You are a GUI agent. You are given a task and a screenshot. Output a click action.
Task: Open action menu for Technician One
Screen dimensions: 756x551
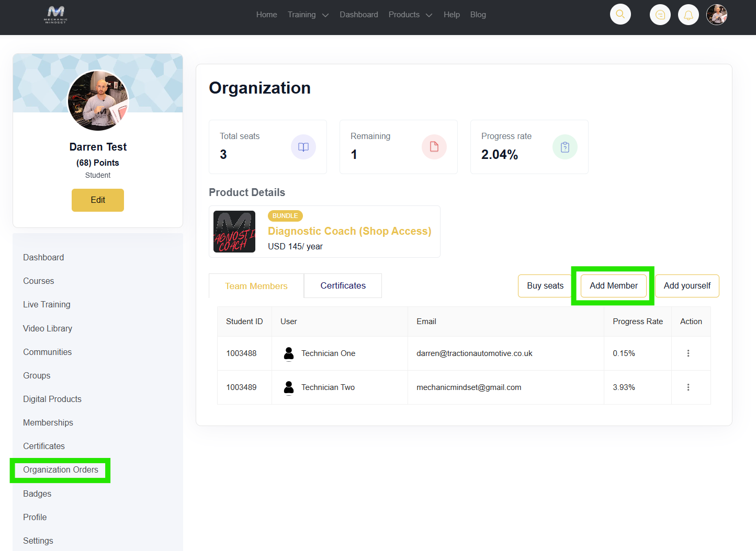click(x=688, y=353)
